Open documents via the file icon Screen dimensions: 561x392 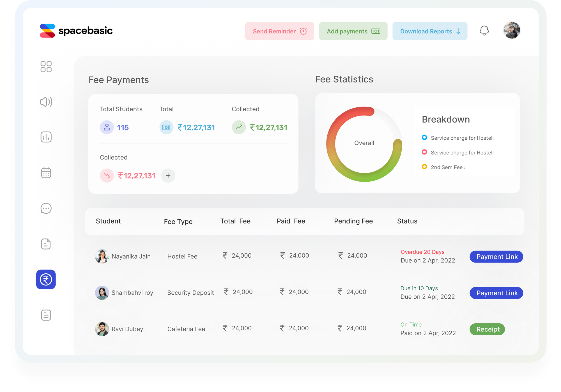(x=46, y=244)
